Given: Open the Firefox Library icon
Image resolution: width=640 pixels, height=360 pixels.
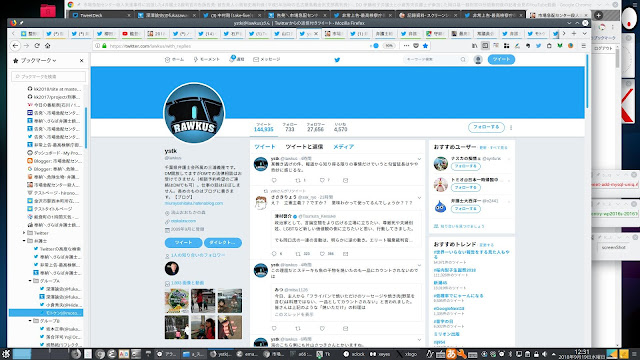Looking at the screenshot, I should tap(474, 46).
